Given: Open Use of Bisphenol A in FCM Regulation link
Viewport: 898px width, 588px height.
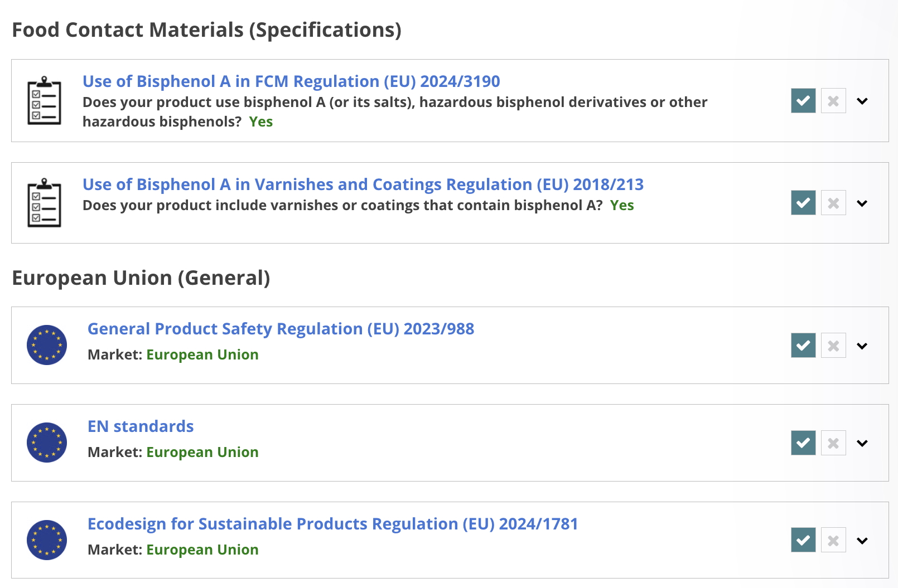Looking at the screenshot, I should pyautogui.click(x=291, y=81).
